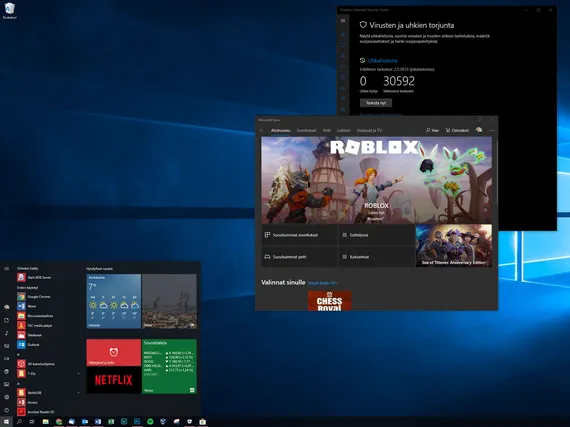The width and height of the screenshot is (570, 427).
Task: Expand Start menu hamburger button
Action: coord(7,269)
